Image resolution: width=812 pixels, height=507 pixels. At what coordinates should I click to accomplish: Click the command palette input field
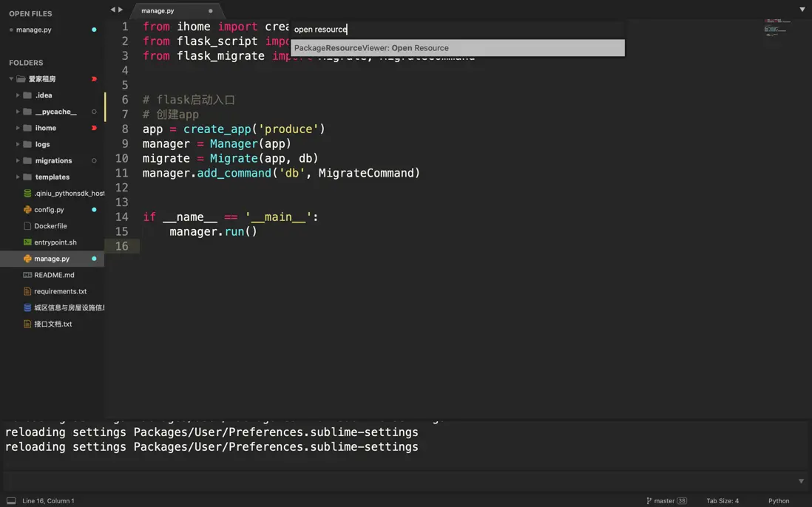click(x=457, y=29)
